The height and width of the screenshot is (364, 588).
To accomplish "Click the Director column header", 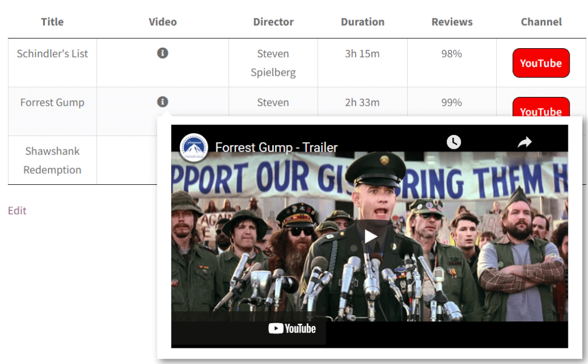I will tap(273, 22).
